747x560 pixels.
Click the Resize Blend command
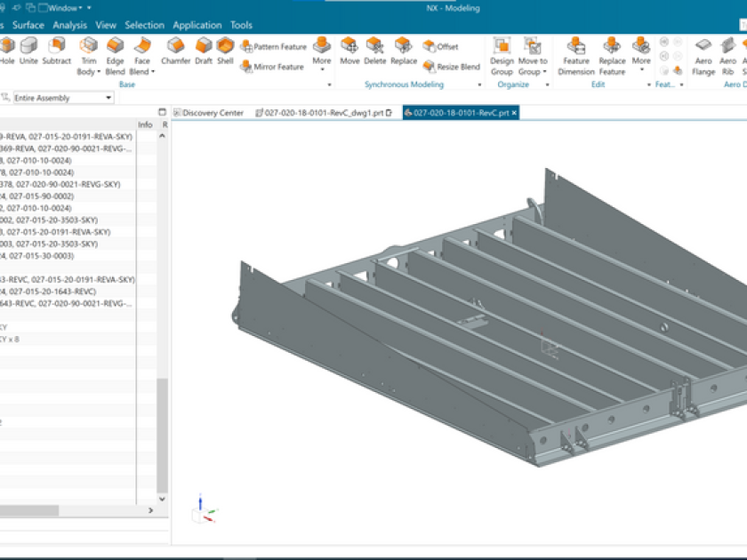point(451,67)
